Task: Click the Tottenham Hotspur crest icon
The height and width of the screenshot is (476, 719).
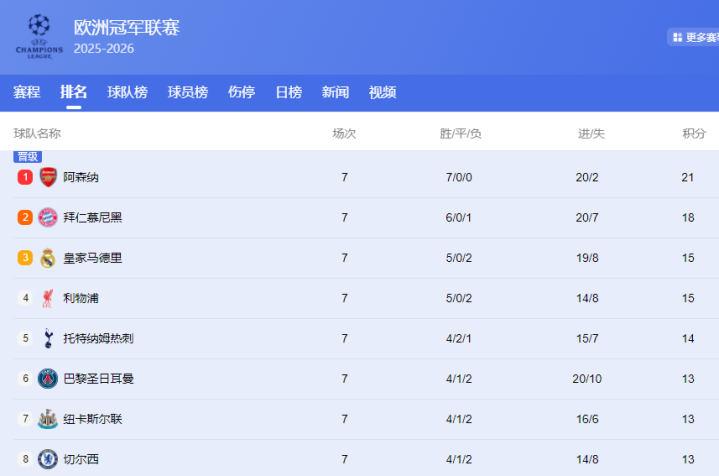Action: tap(48, 338)
